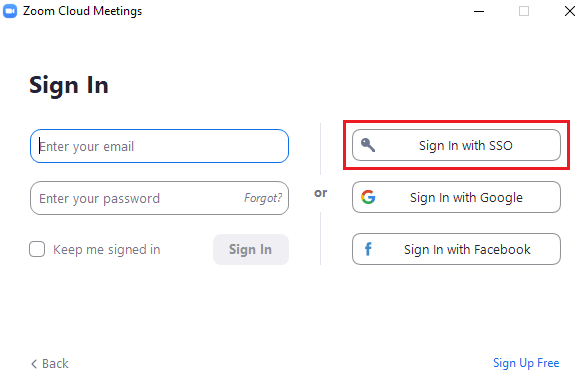Click the Zoom camera logo in title bar
Screen dimensions: 588x389
[x=10, y=11]
